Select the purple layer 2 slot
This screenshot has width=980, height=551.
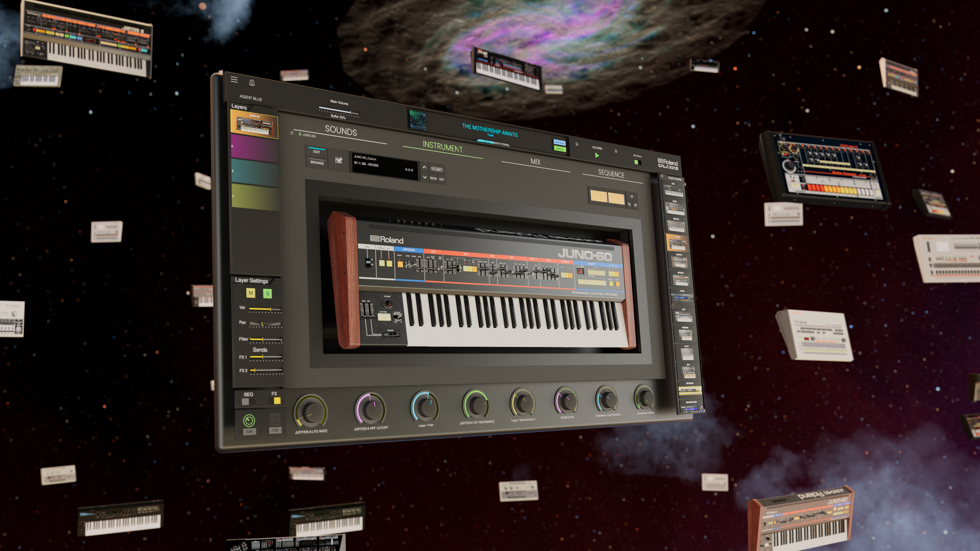pos(255,149)
